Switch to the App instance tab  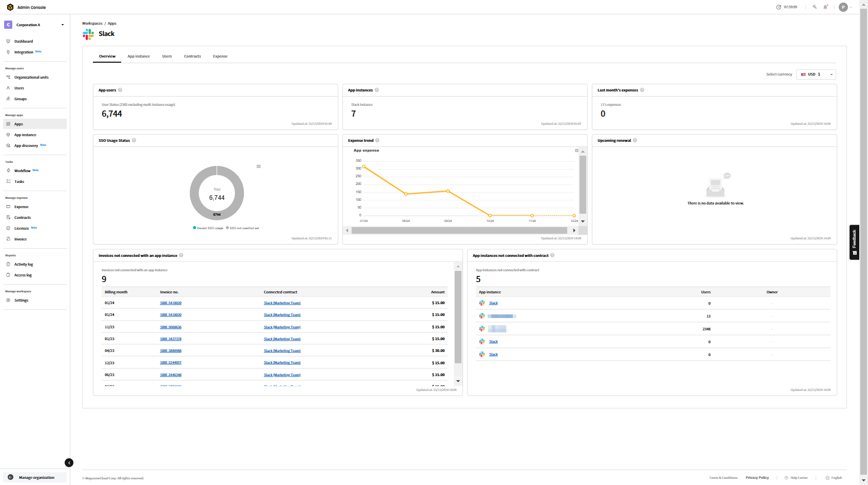139,56
